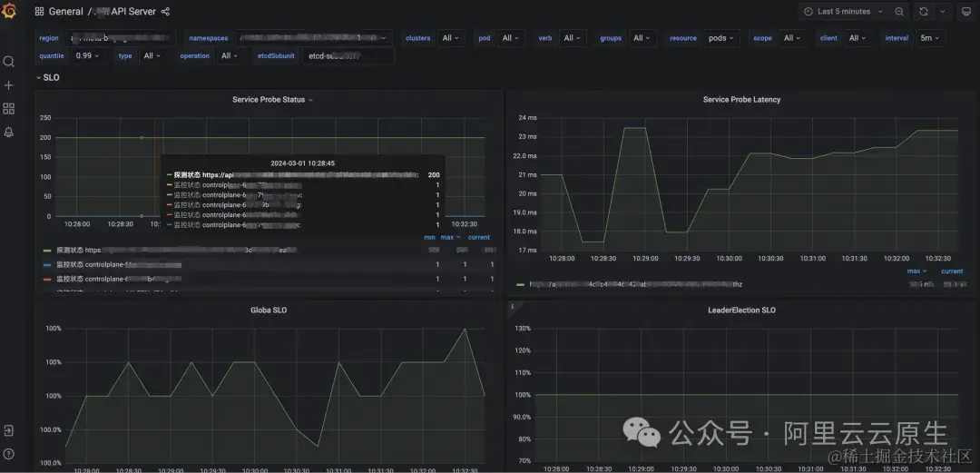Open the help question mark icon

tap(9, 454)
